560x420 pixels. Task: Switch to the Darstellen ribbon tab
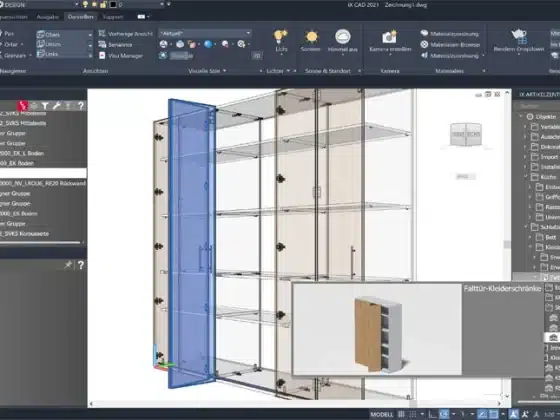pos(81,17)
